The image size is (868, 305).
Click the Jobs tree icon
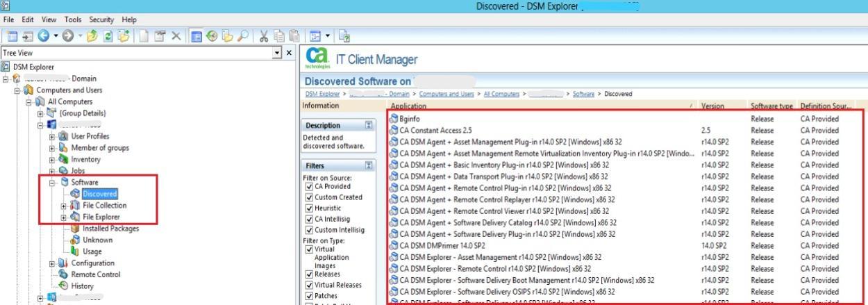coord(64,171)
